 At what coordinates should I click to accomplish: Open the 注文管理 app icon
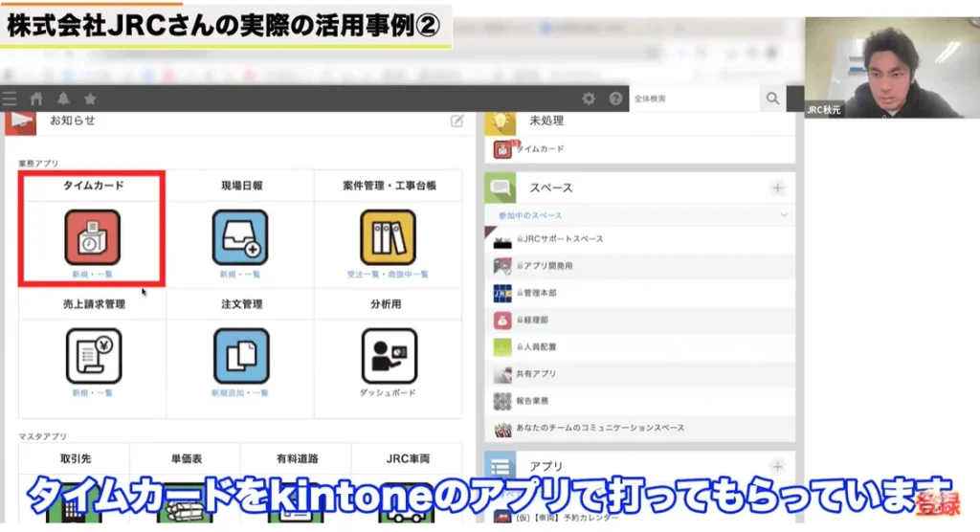(x=241, y=356)
